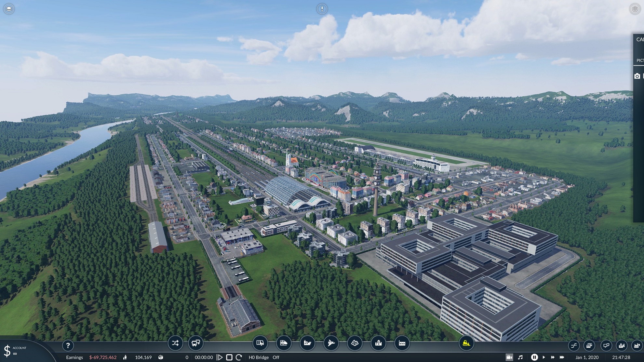The height and width of the screenshot is (362, 644).
Task: Toggle the music note button
Action: (520, 357)
